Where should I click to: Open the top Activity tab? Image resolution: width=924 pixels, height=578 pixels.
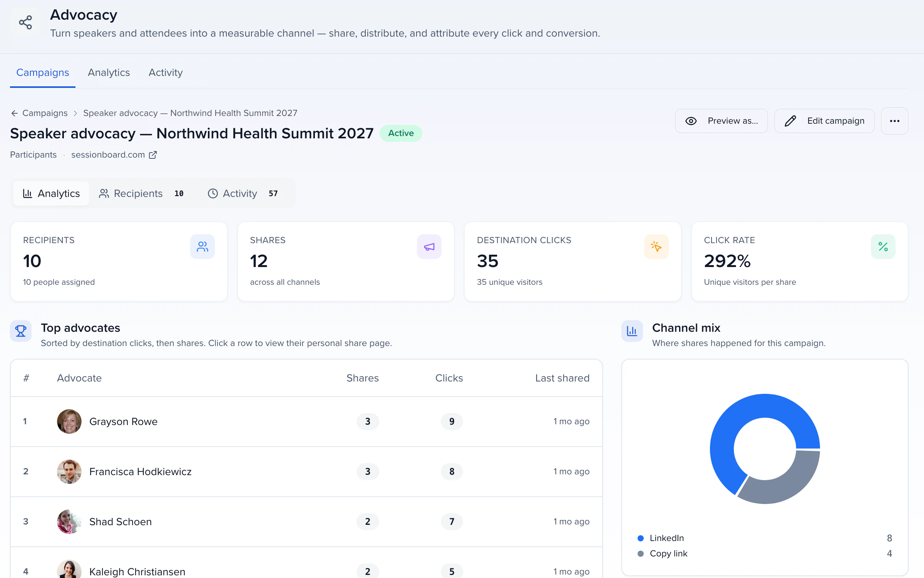coord(166,72)
